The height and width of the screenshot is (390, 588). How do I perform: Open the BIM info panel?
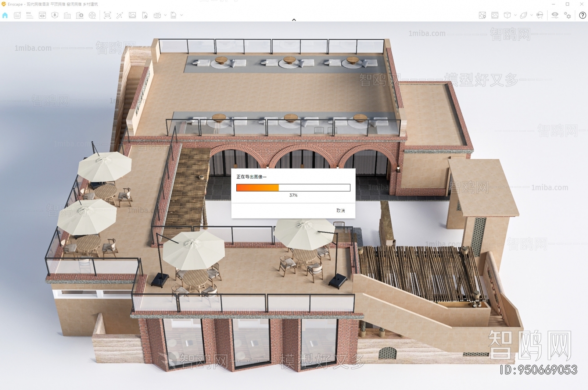[x=30, y=15]
